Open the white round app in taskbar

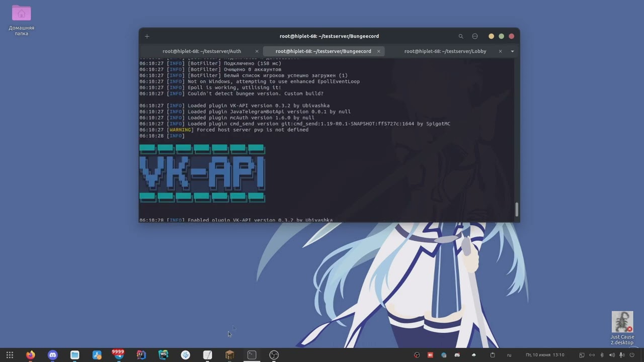point(186,355)
